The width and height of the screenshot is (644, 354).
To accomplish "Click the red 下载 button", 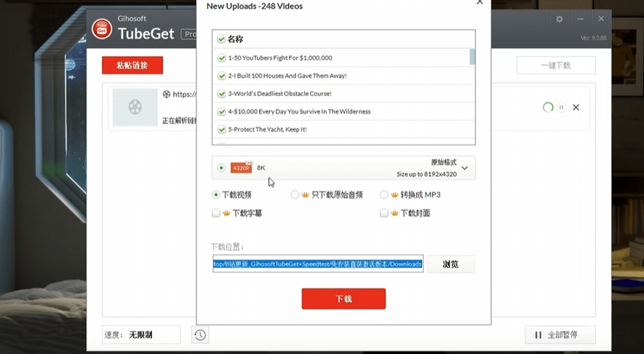I will click(343, 299).
